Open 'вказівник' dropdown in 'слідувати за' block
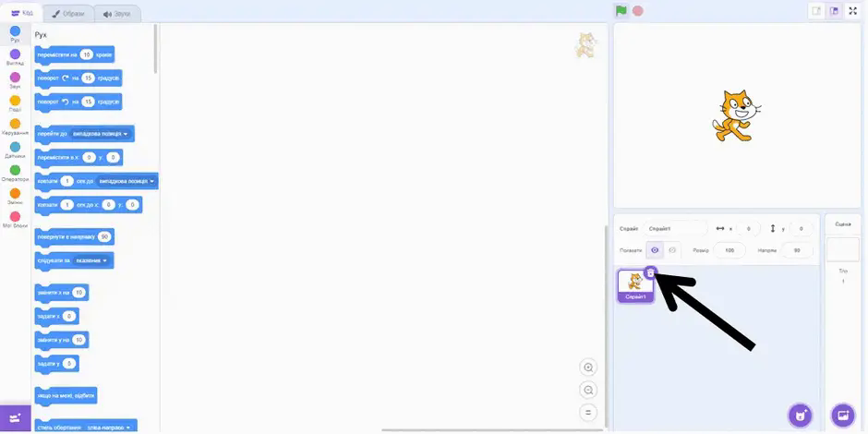 pyautogui.click(x=92, y=260)
